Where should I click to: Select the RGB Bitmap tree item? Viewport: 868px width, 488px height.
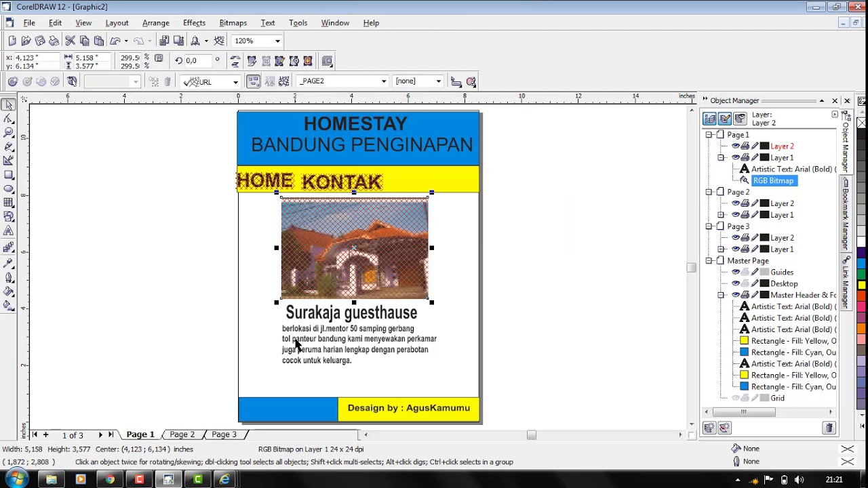(773, 181)
